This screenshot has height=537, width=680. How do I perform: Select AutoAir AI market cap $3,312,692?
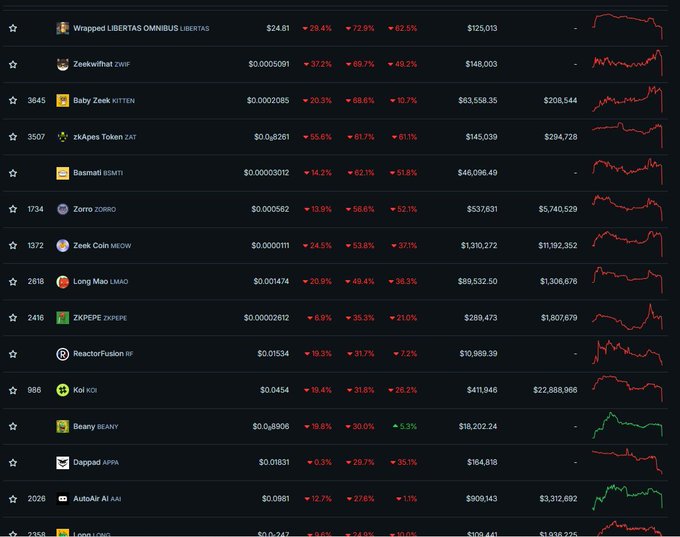(558, 499)
